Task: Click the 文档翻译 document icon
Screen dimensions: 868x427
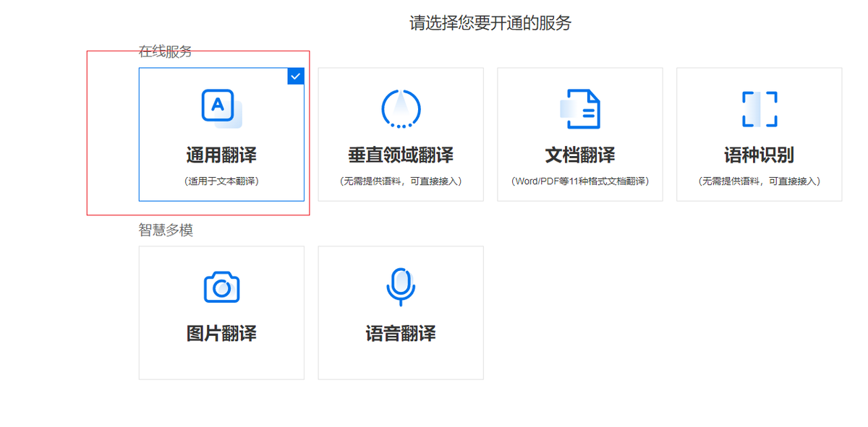Action: coord(580,108)
